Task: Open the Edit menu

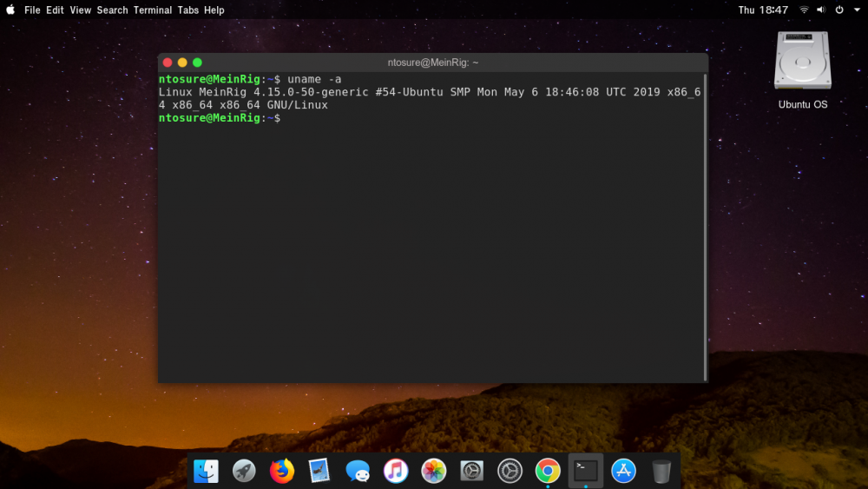Action: (55, 10)
